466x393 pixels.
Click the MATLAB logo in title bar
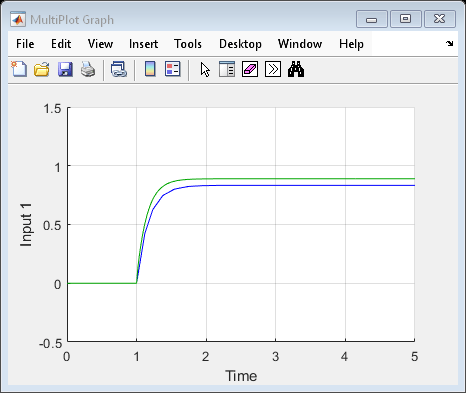[18, 20]
